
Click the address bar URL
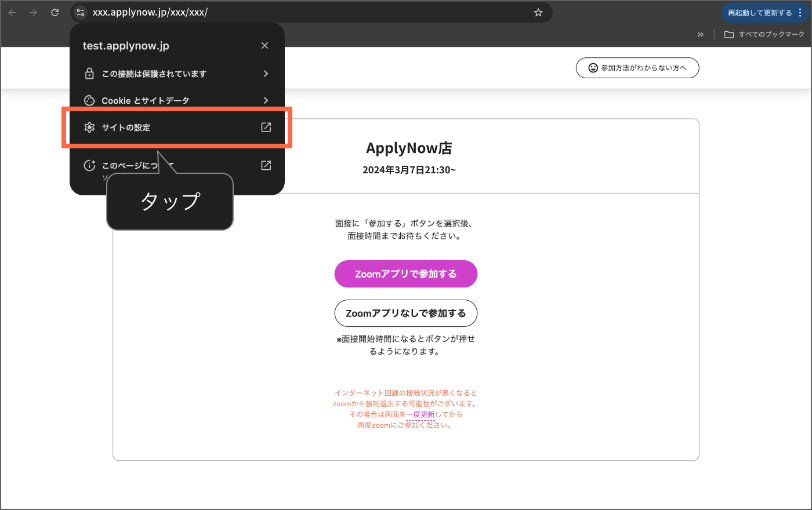tap(150, 12)
